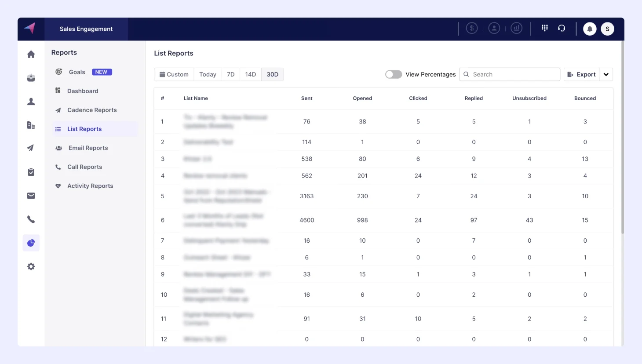Open the S user avatar menu
Screen dimensions: 642x364
[x=607, y=29]
